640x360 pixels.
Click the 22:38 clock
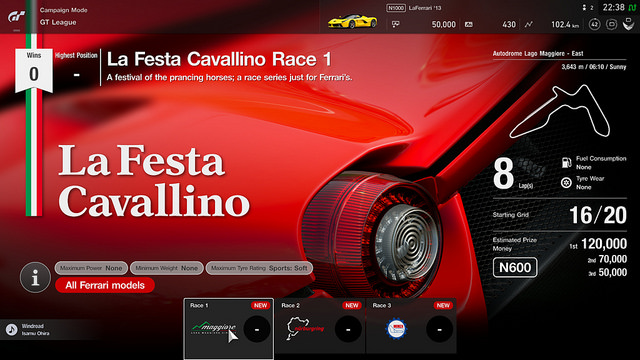(613, 7)
